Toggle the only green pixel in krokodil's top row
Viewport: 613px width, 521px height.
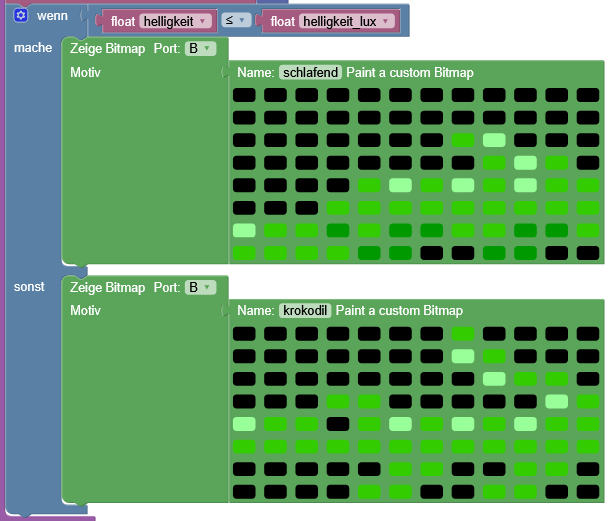463,333
